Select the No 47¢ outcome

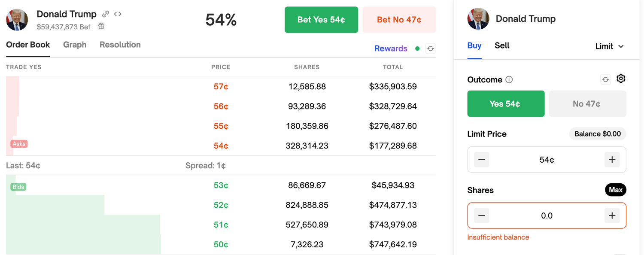pyautogui.click(x=587, y=103)
